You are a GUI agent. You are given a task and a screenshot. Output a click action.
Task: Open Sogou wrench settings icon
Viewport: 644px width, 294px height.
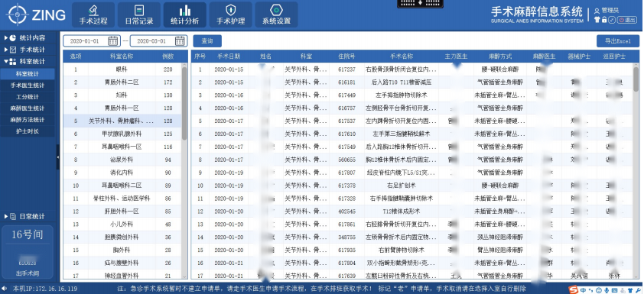click(x=638, y=290)
